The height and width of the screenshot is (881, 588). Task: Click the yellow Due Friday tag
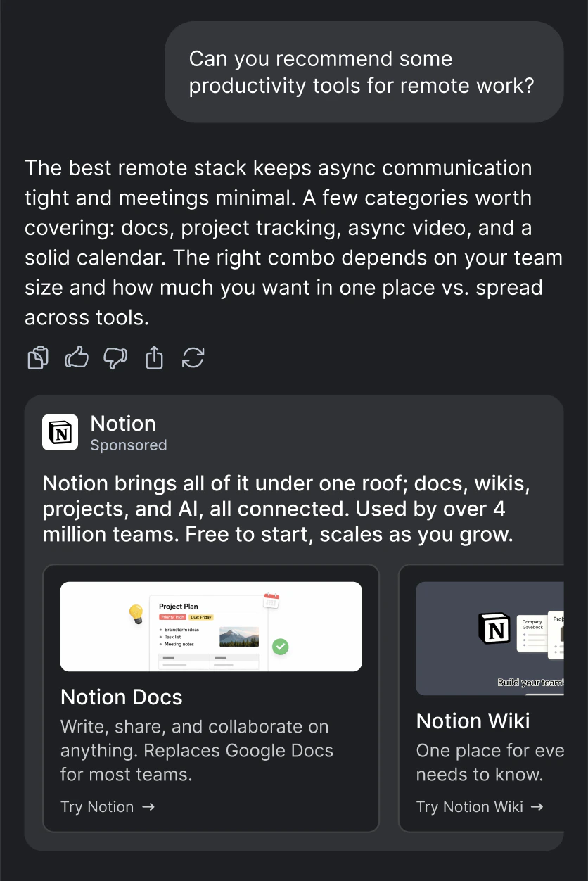coord(203,617)
